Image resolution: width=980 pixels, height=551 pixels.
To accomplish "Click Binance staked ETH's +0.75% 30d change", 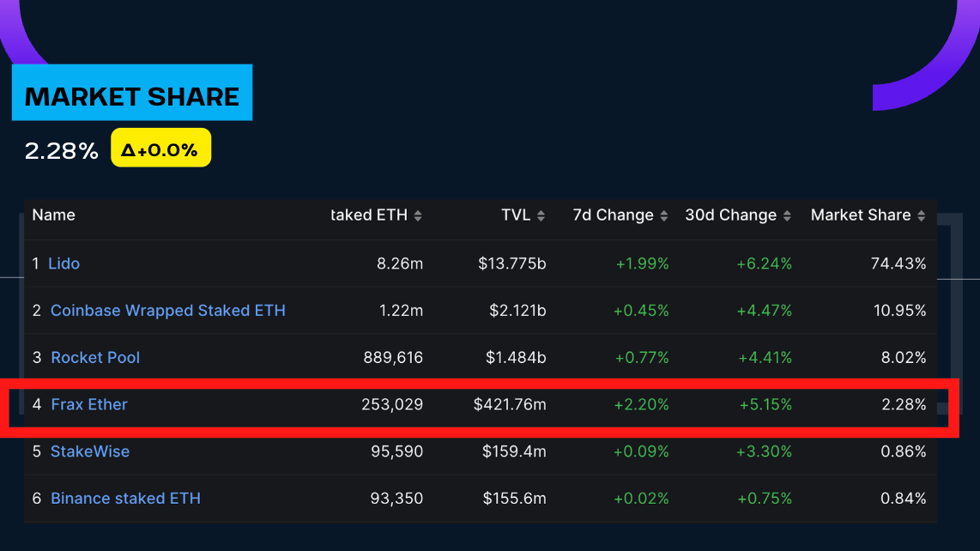I will [764, 499].
